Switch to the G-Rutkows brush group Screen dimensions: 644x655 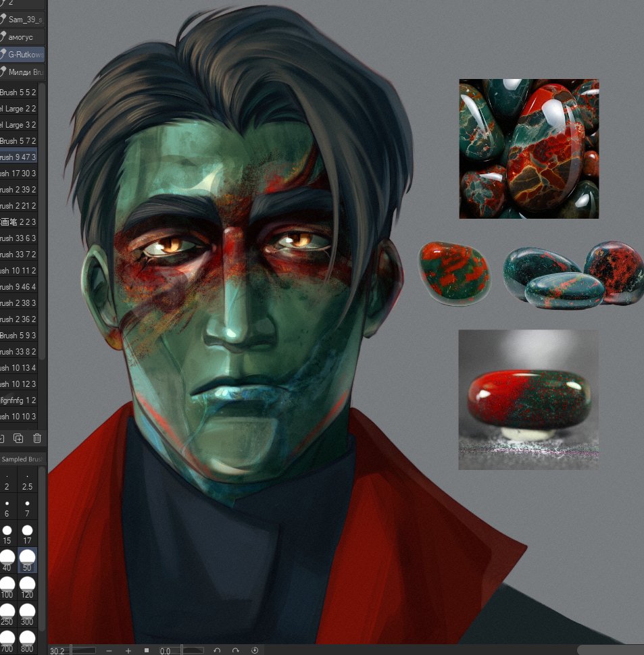pyautogui.click(x=22, y=54)
